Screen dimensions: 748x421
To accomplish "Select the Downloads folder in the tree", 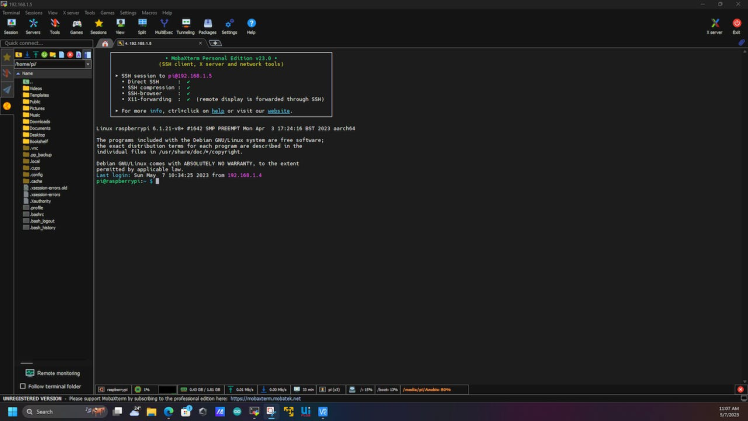I will coord(40,121).
